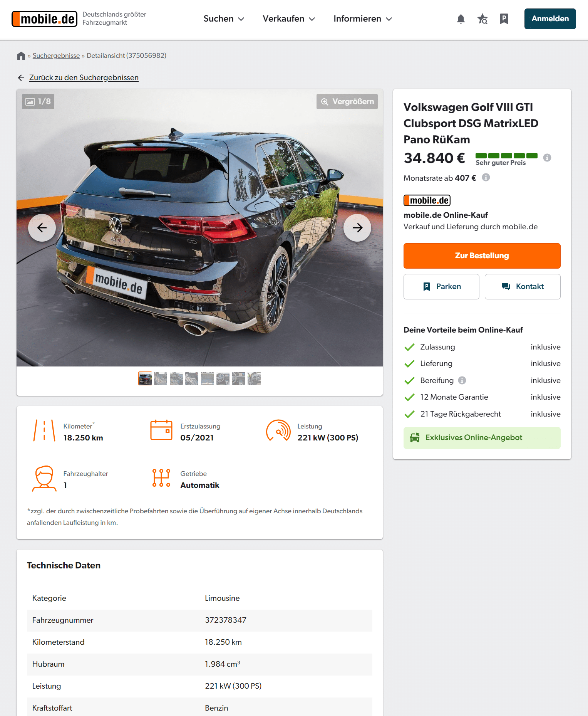Viewport: 588px width, 716px height.
Task: Expand the Verkaufen menu
Action: tap(289, 18)
